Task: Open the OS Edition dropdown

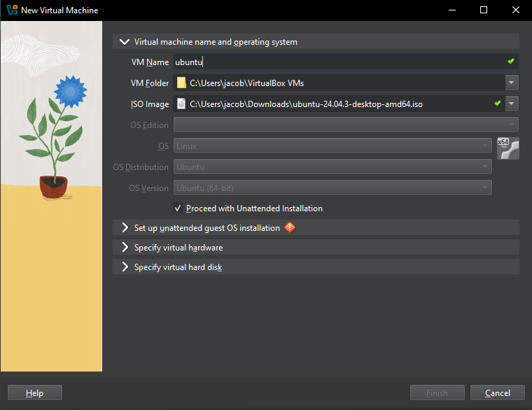Action: coord(346,125)
